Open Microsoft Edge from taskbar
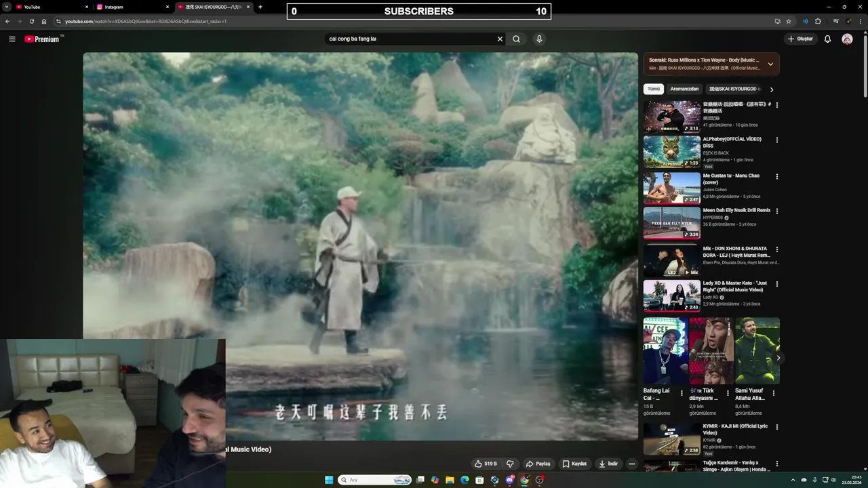Screen dimensions: 868x488 (x=465, y=480)
